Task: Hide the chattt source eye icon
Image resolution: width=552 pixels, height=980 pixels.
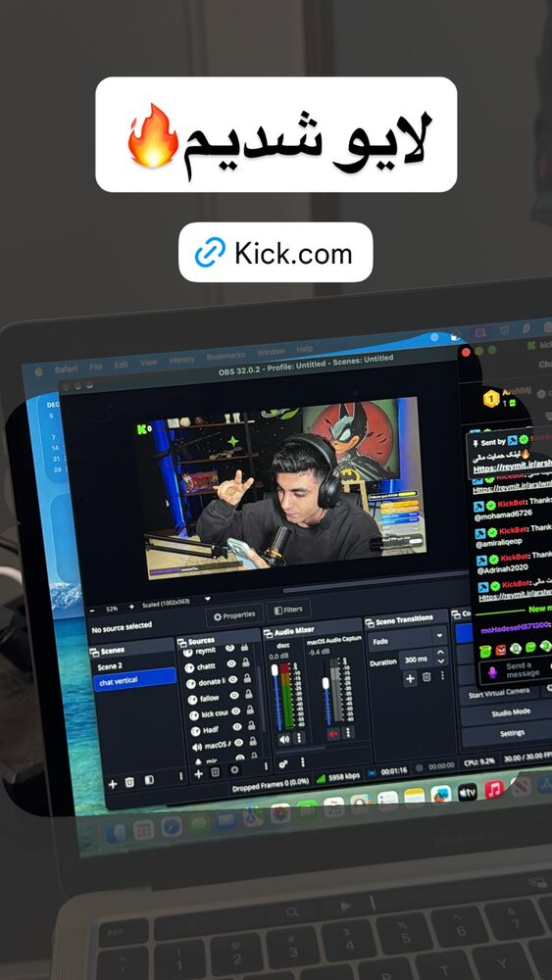Action: click(x=231, y=665)
